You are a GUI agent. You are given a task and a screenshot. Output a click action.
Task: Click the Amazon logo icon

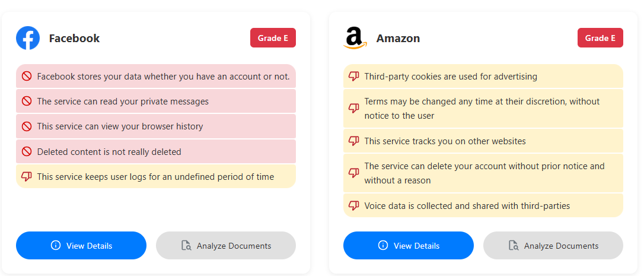click(355, 39)
